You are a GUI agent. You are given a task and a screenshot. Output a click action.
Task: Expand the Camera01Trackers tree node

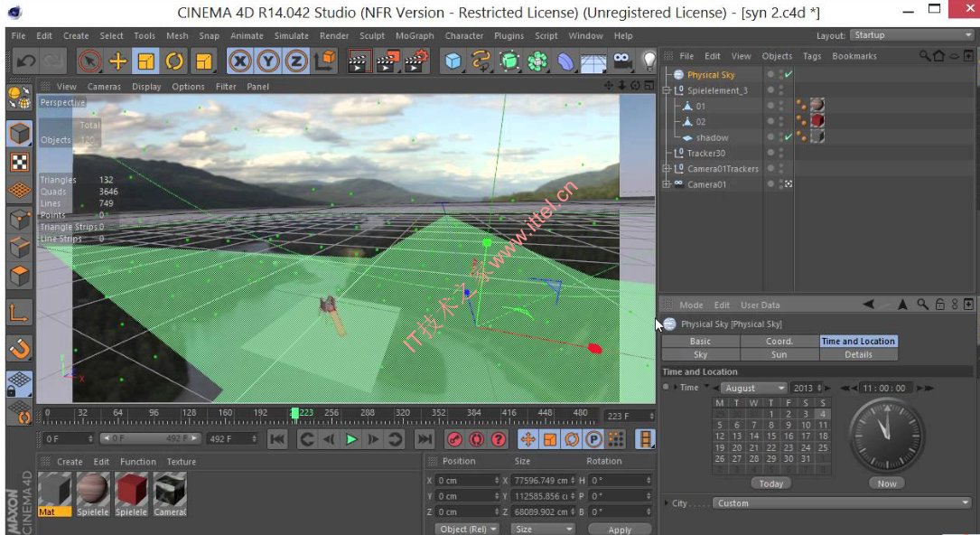(667, 169)
